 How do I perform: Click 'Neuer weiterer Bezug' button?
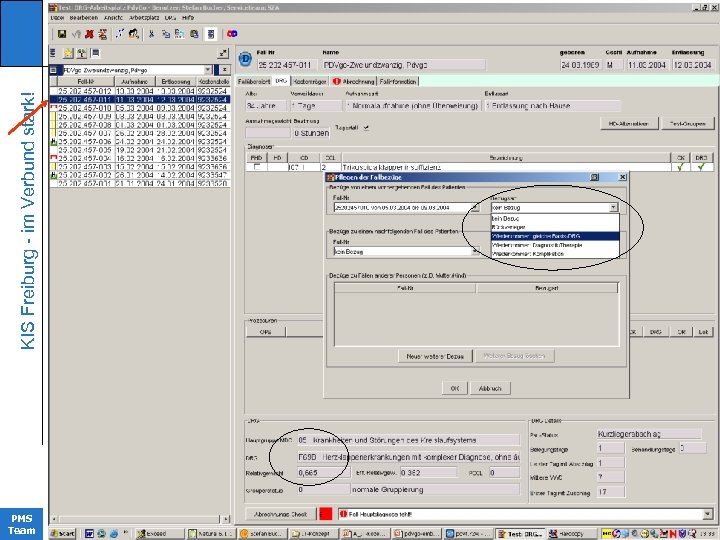click(435, 356)
